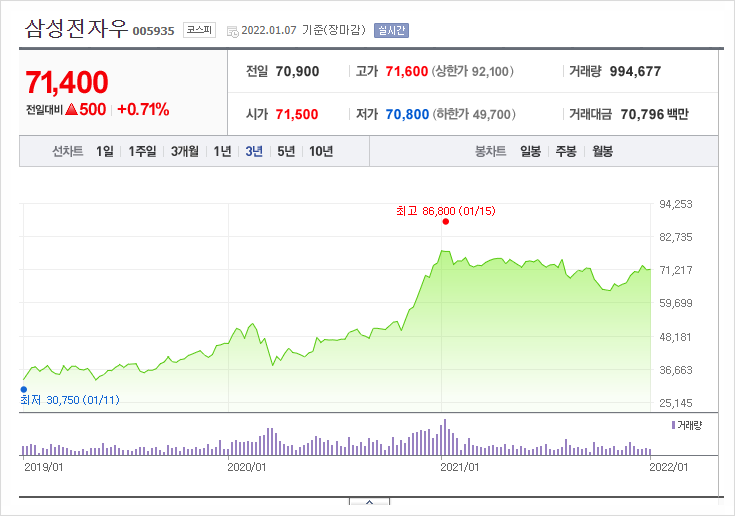Click the 48,181 y-axis label

[x=675, y=337]
